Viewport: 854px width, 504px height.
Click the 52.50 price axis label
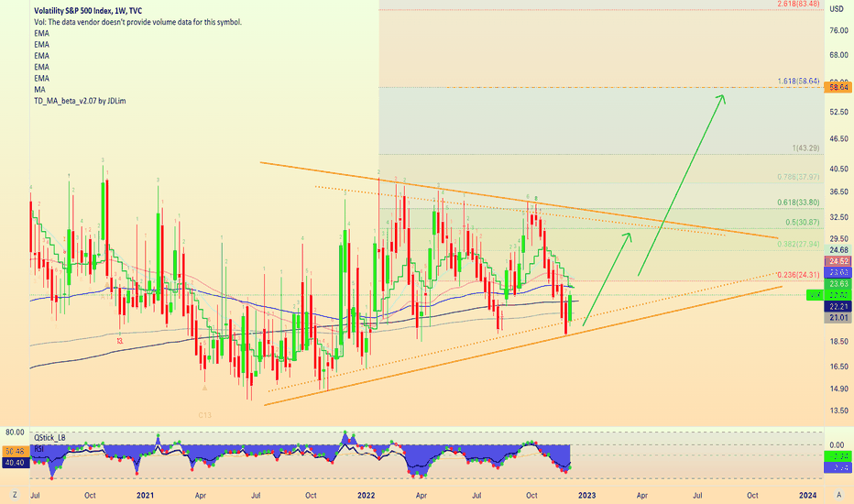click(838, 112)
